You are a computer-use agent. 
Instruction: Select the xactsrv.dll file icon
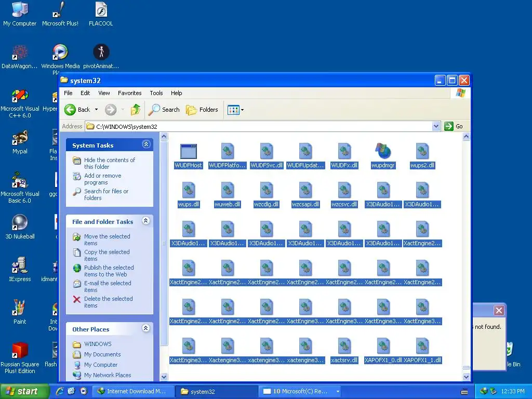[344, 346]
